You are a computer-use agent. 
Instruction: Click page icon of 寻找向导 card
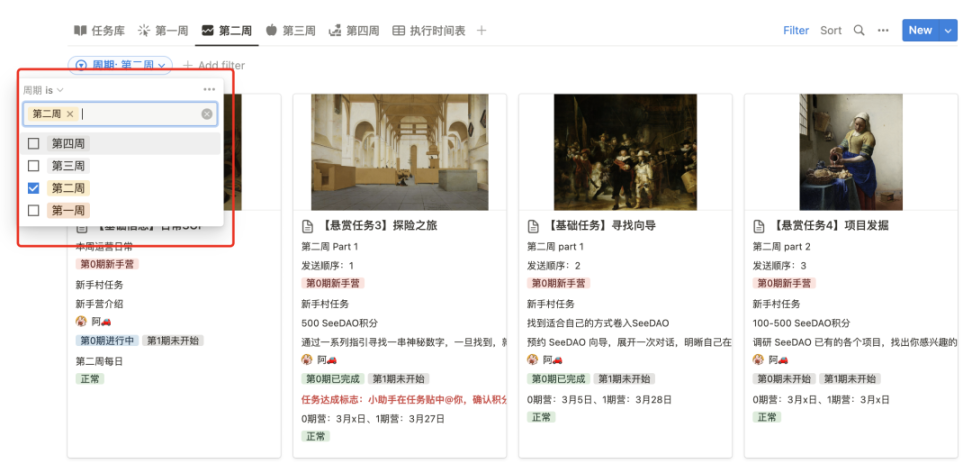coord(532,226)
